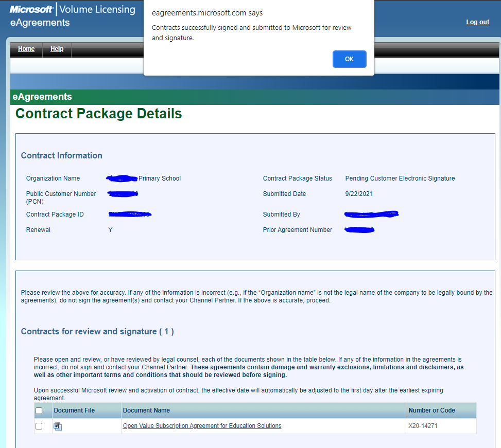The width and height of the screenshot is (501, 448).
Task: Click the Contract Package Details heading
Action: tap(99, 114)
